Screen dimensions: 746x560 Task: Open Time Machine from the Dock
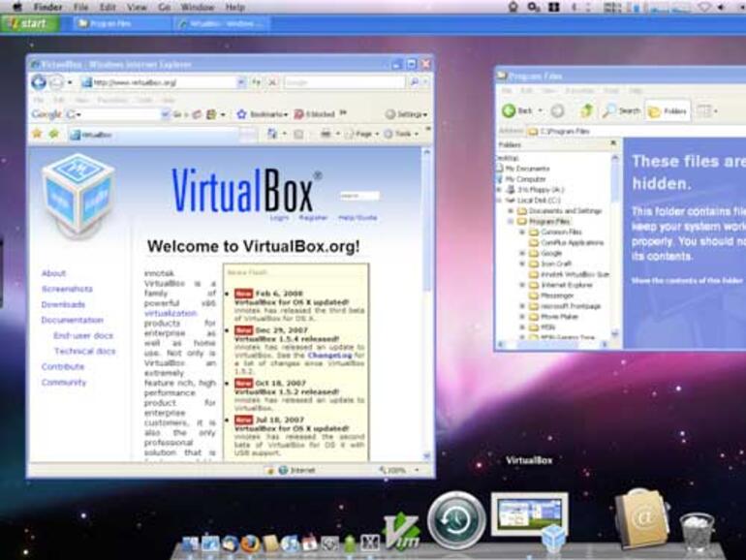(456, 520)
